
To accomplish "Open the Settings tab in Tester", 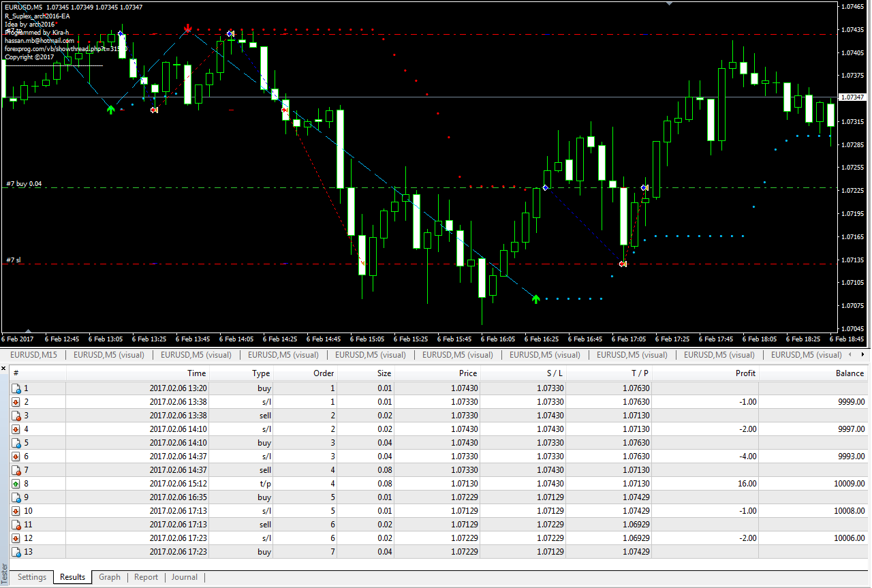I will [32, 577].
